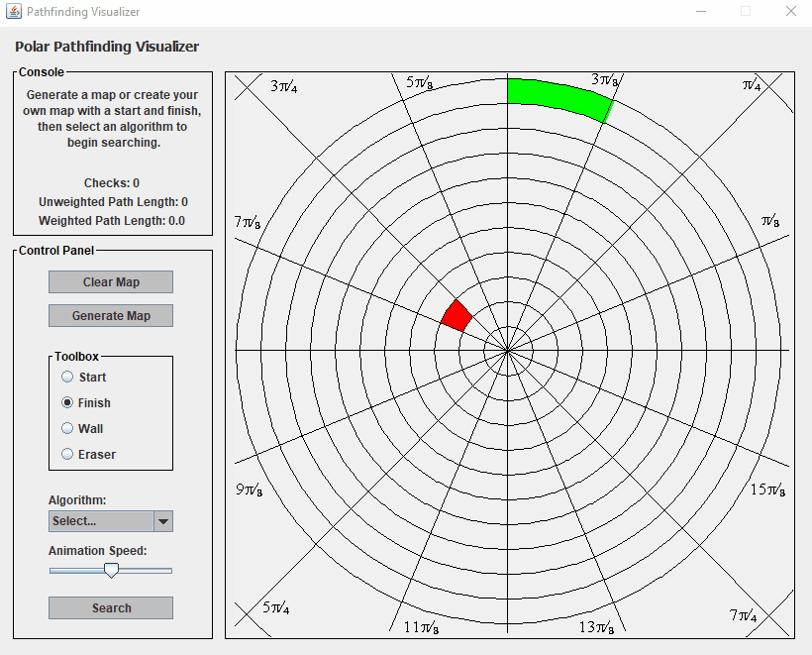Click the 'Algorithm:' label

77,500
